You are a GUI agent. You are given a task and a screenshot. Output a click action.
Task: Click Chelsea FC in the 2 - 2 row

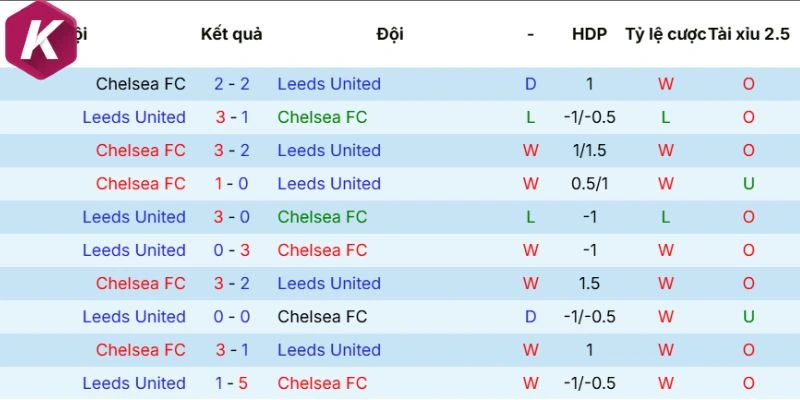(141, 84)
